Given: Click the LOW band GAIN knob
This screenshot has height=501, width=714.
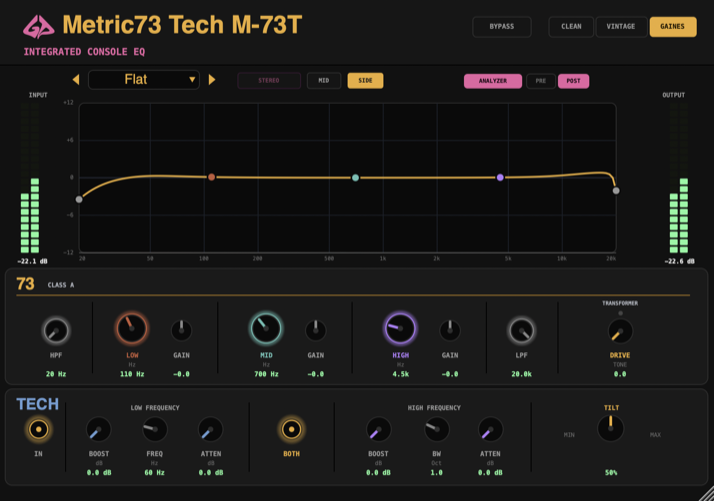Looking at the screenshot, I should pyautogui.click(x=181, y=331).
